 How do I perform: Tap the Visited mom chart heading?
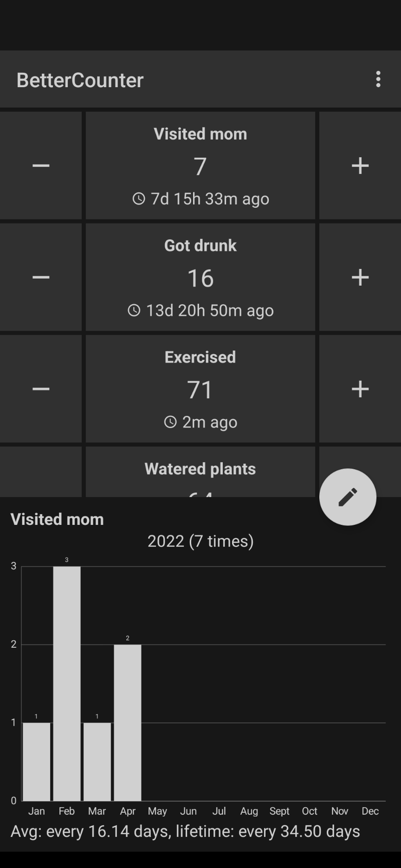[57, 519]
